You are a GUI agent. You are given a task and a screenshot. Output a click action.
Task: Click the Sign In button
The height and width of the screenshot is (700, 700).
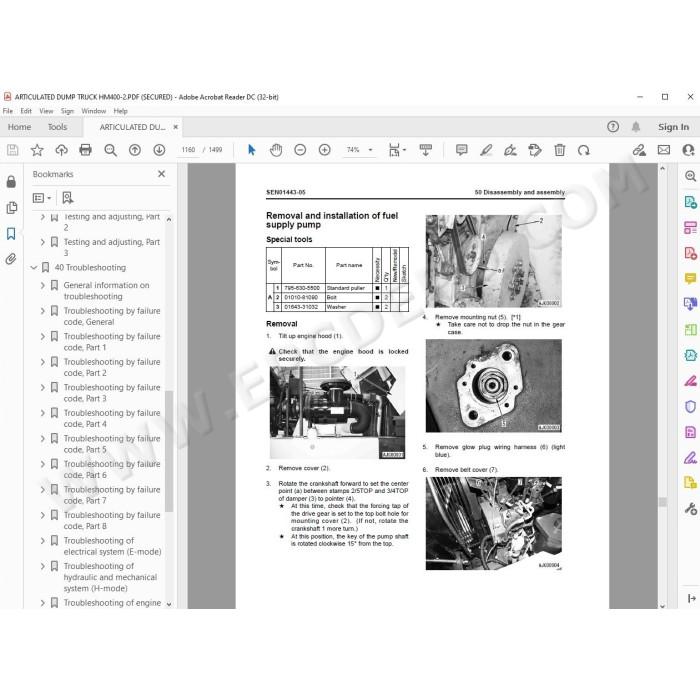click(x=673, y=127)
